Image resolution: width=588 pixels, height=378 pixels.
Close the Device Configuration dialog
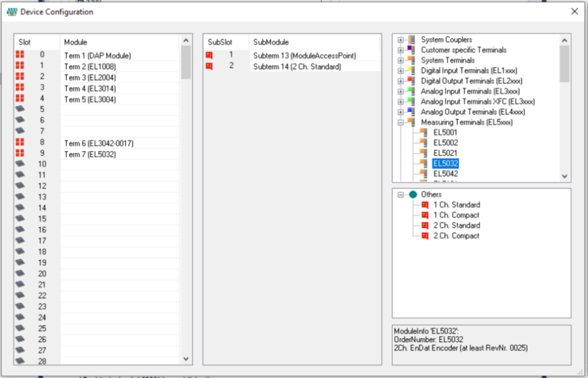[575, 11]
